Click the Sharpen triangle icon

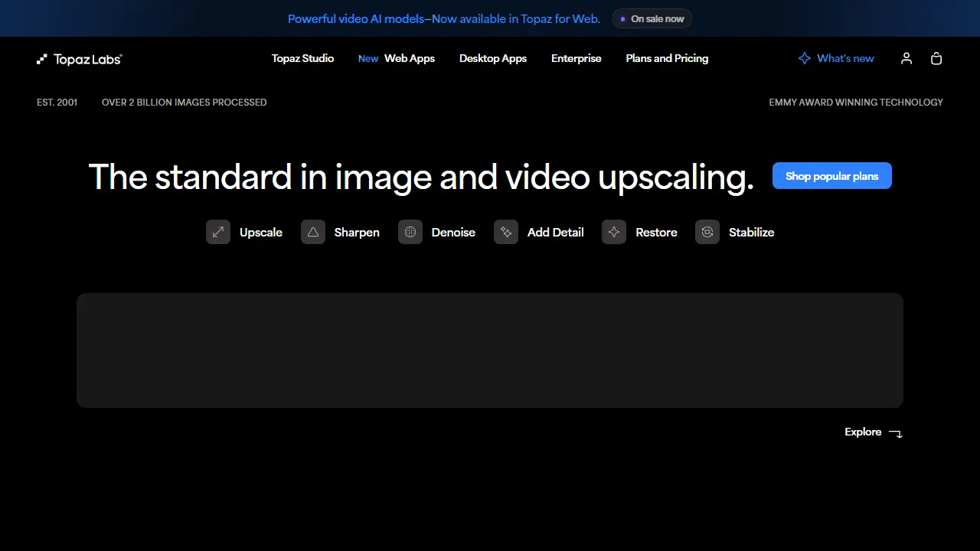point(313,232)
